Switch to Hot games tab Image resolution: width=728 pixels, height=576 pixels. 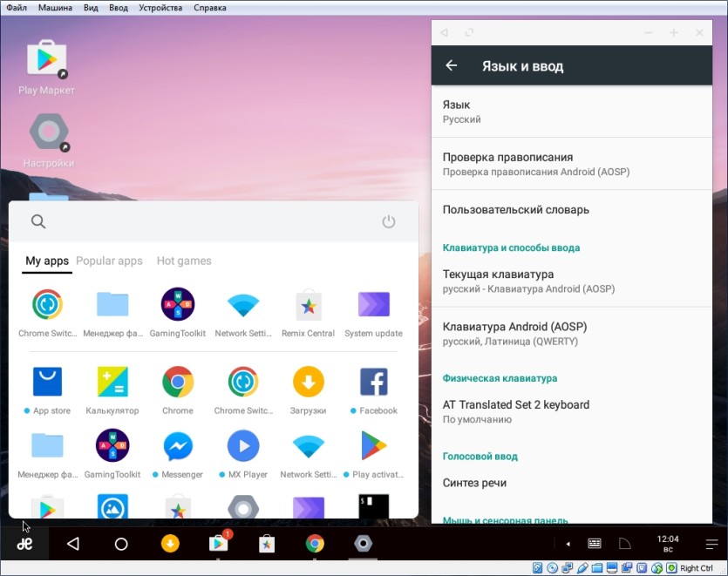184,261
